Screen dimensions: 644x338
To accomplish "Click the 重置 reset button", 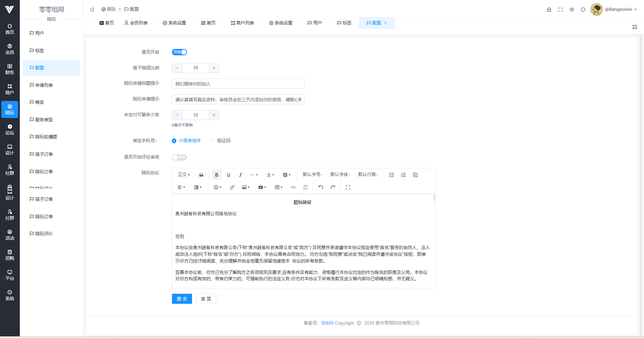I will coord(206,299).
